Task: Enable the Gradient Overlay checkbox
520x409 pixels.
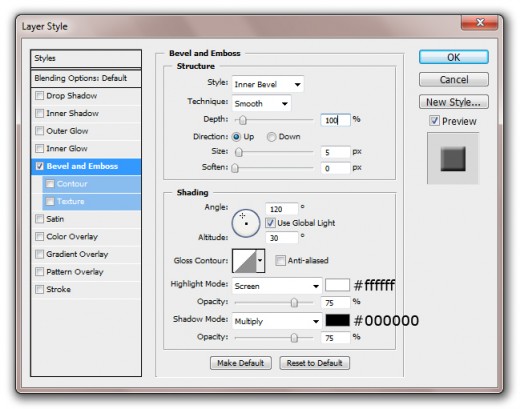Action: (39, 254)
